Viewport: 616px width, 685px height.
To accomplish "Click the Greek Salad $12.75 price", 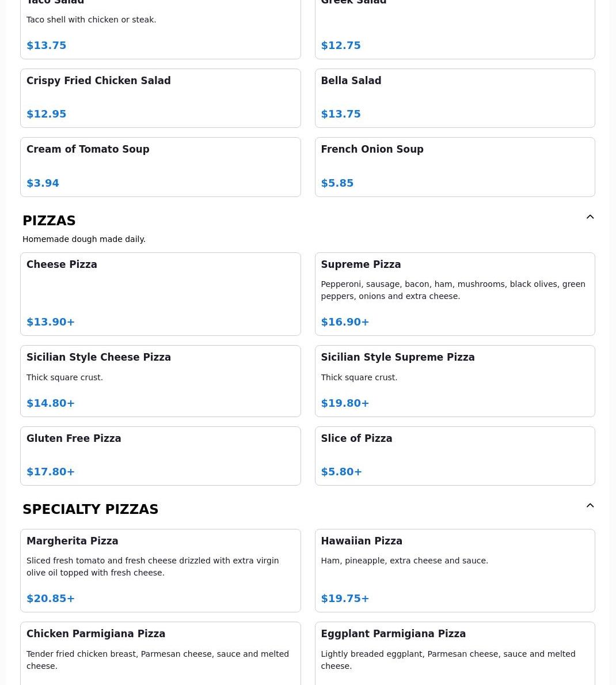I will [341, 46].
